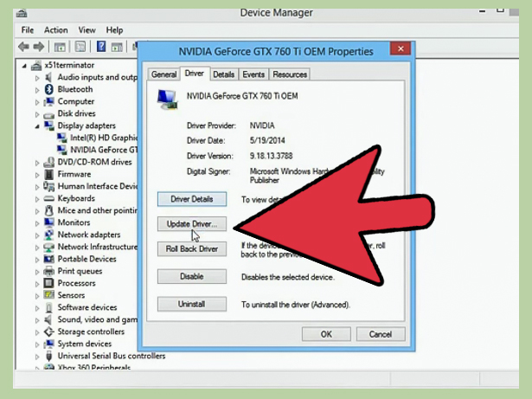Image resolution: width=532 pixels, height=399 pixels.
Task: Expand the System devices node
Action: coord(37,344)
